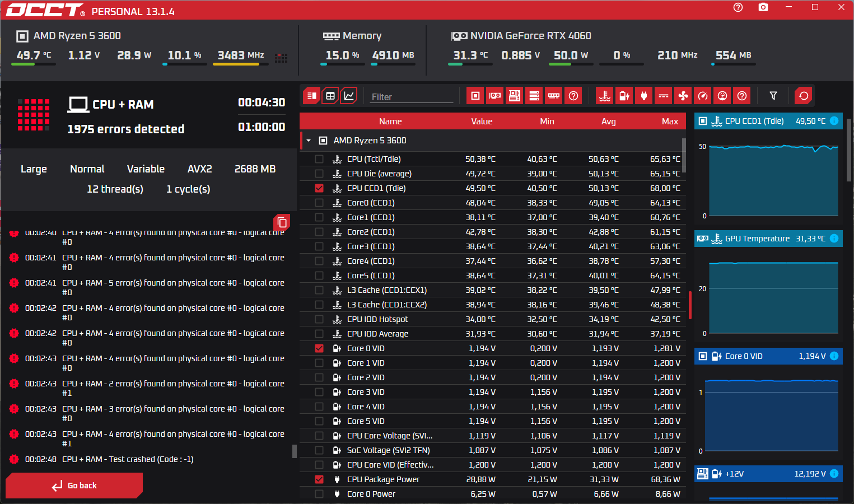Filter by unknown hardware type icon
Image resolution: width=854 pixels, height=504 pixels.
coord(573,96)
